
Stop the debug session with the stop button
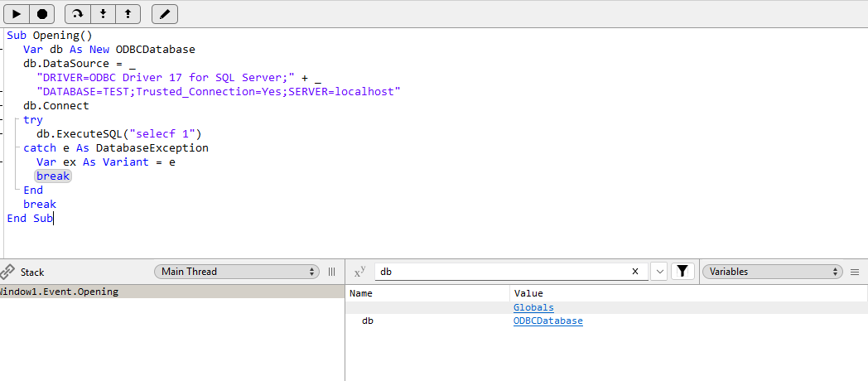pyautogui.click(x=42, y=14)
